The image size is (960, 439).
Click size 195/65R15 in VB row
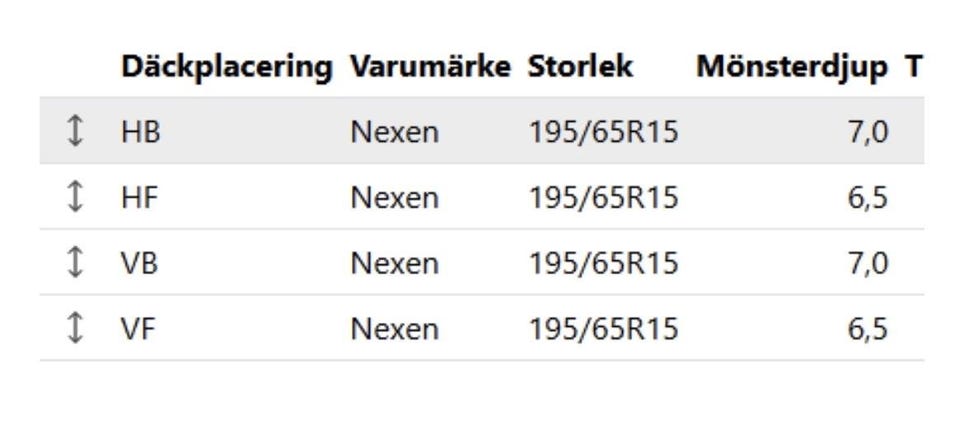coord(603,264)
